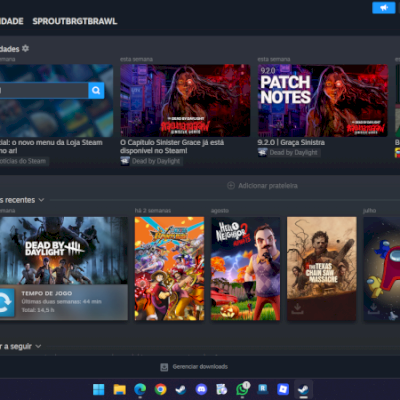Open File Explorer from the taskbar
400x400 pixels.
(119, 389)
